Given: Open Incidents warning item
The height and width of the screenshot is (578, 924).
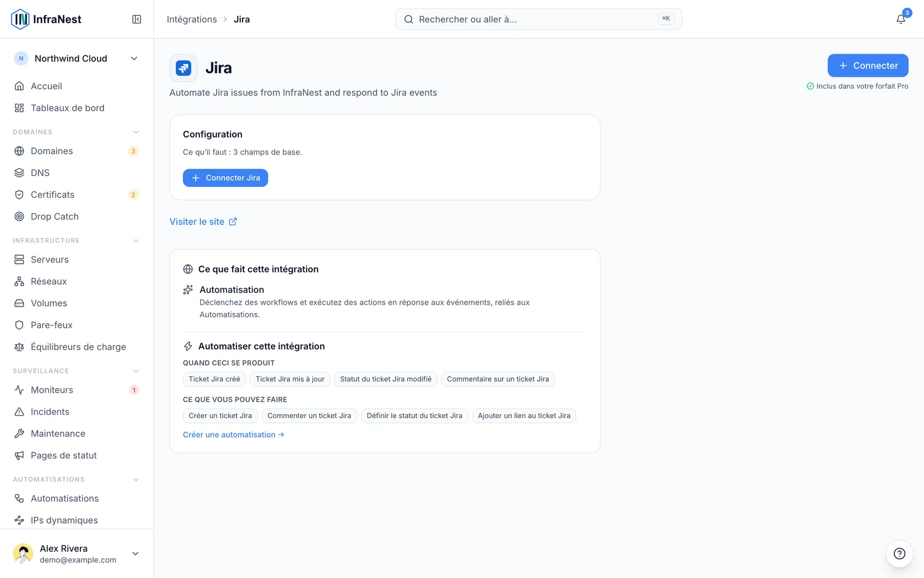Looking at the screenshot, I should 76,412.
